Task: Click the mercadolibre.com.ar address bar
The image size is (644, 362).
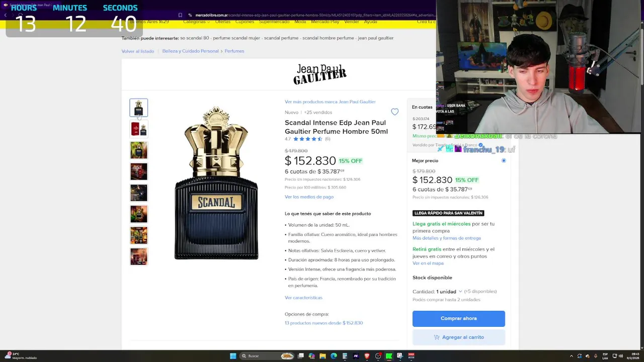Action: pyautogui.click(x=312, y=15)
